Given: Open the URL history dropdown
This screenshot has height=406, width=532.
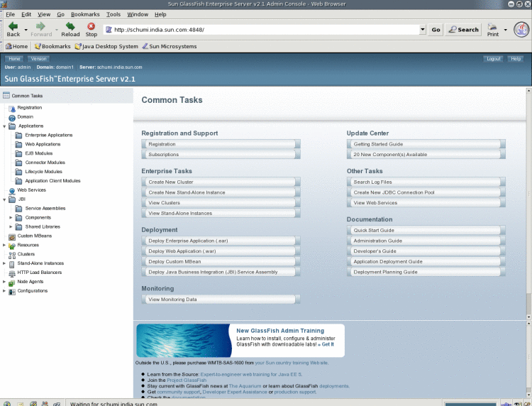Looking at the screenshot, I should point(423,30).
